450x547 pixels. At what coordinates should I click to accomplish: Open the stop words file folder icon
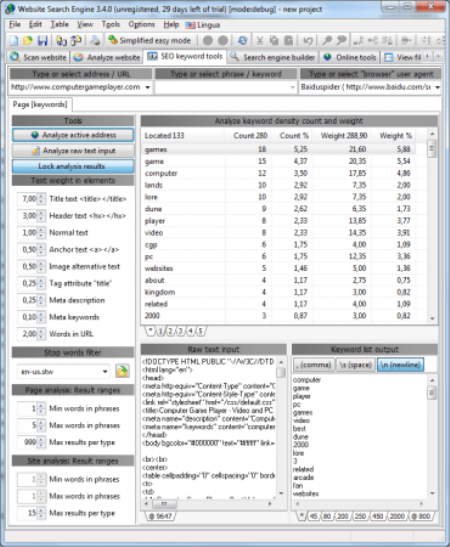tap(122, 371)
